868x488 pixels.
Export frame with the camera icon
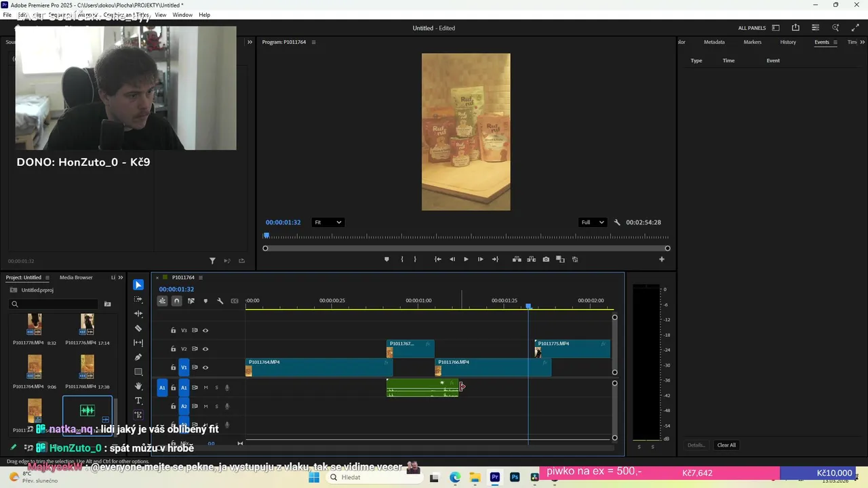[546, 259]
